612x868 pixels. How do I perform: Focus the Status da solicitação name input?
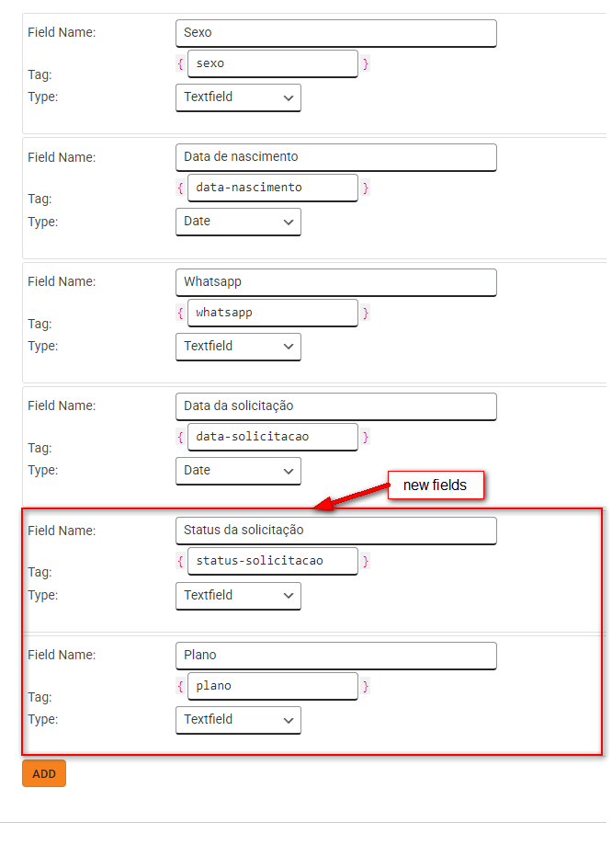pyautogui.click(x=335, y=531)
